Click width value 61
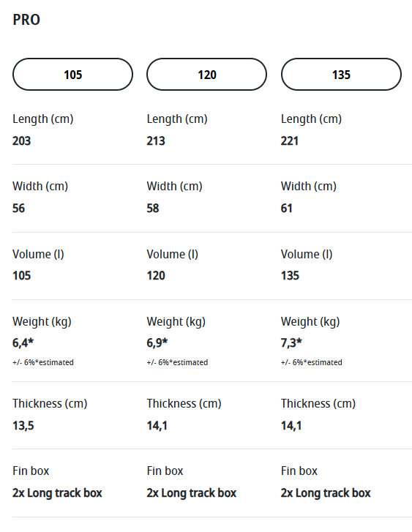 [286, 208]
